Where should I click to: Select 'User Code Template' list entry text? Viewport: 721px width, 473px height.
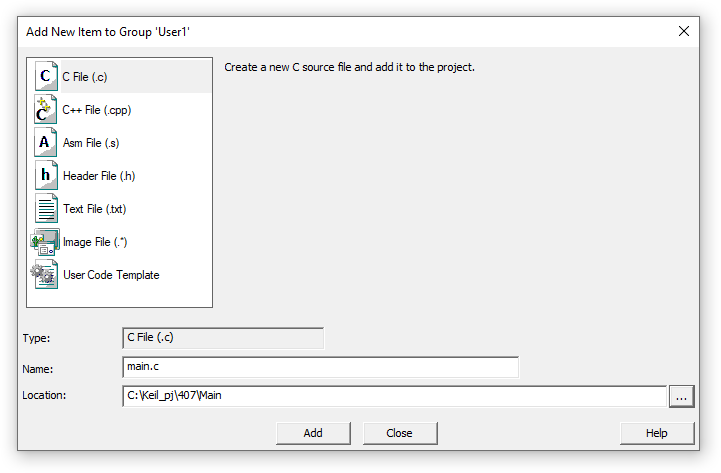point(111,275)
